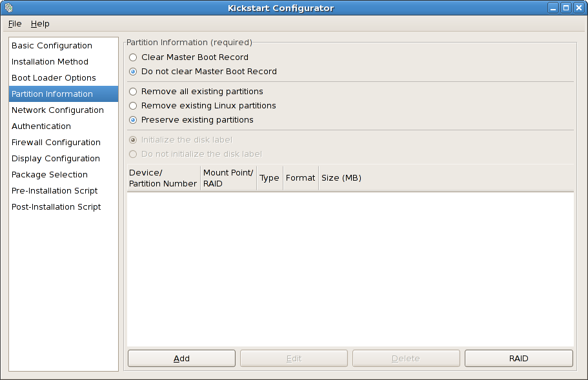Open the File menu

tap(14, 23)
